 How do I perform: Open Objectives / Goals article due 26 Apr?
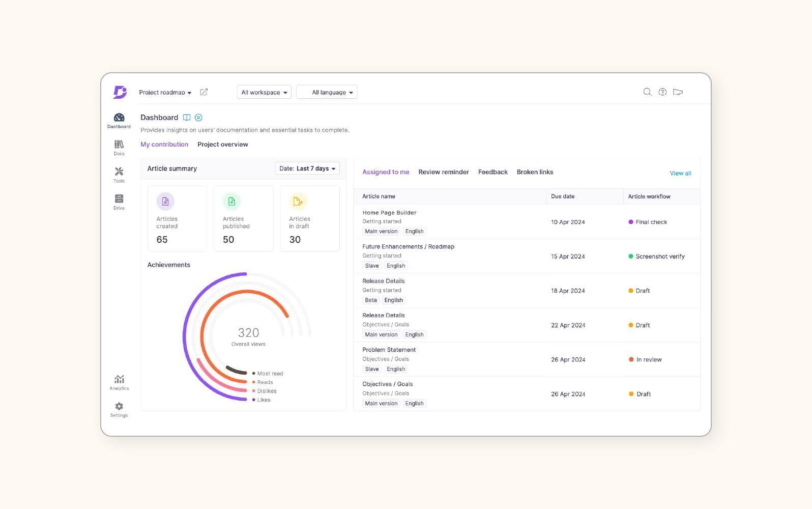pyautogui.click(x=387, y=384)
